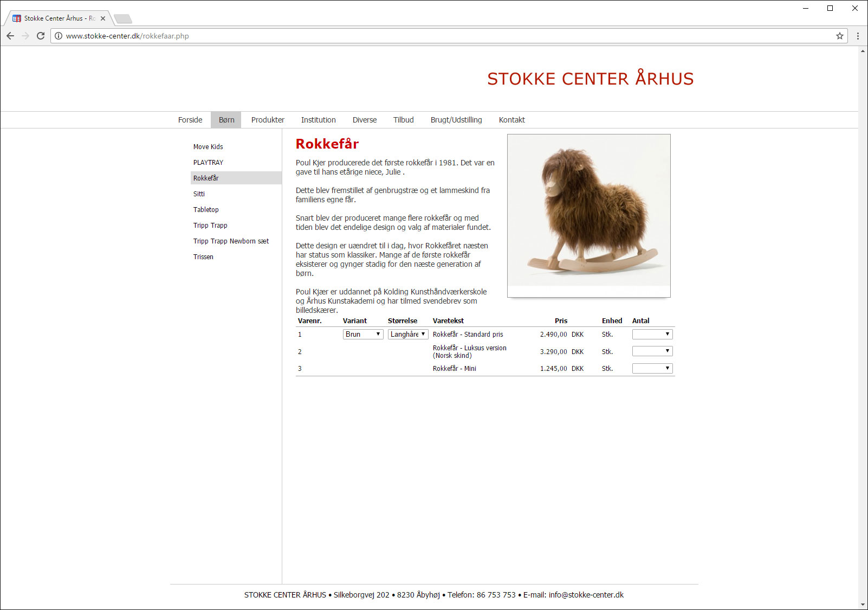The image size is (868, 610).
Task: Open Chrome three-dot menu
Action: (858, 36)
